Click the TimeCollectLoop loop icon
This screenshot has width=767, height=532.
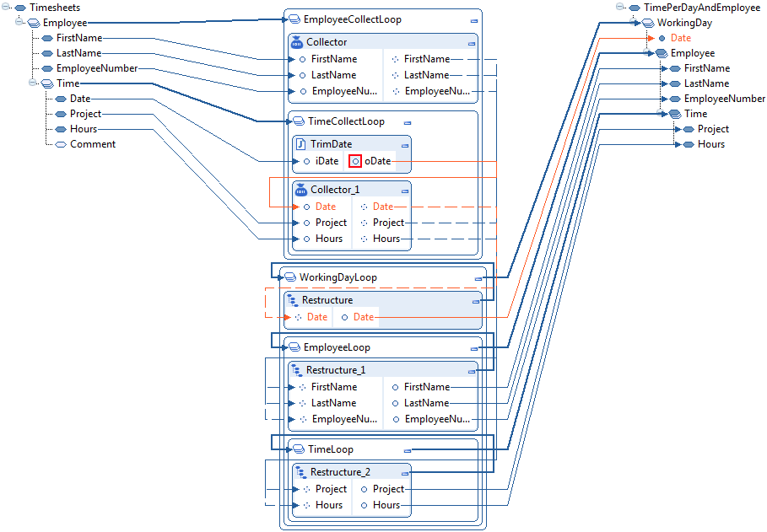click(293, 121)
